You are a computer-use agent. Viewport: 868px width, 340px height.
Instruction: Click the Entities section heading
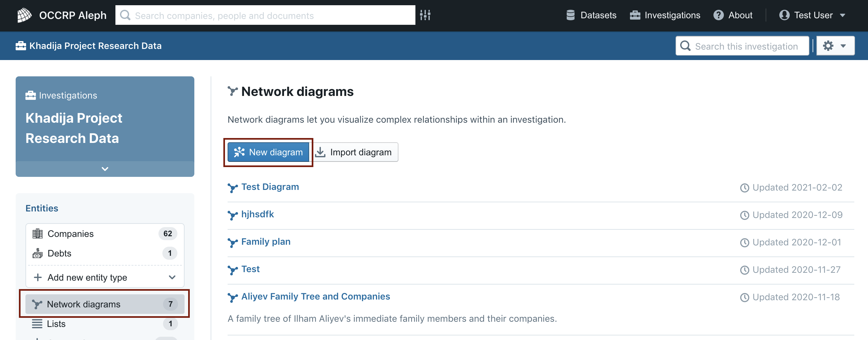42,208
